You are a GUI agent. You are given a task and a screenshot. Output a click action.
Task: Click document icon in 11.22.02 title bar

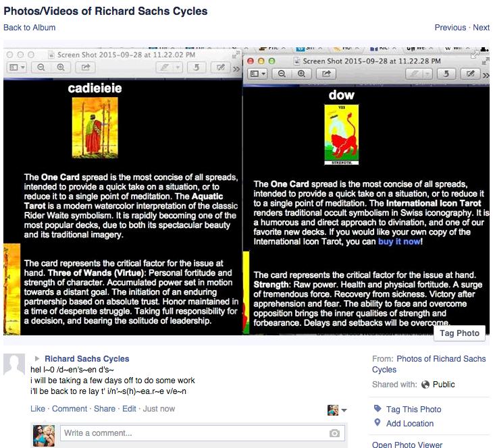coord(51,55)
